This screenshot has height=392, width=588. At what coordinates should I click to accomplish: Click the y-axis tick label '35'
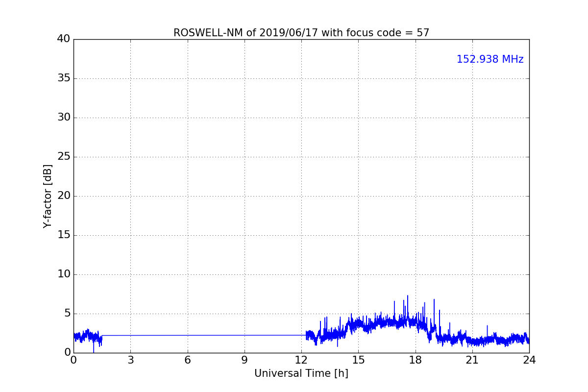[64, 78]
